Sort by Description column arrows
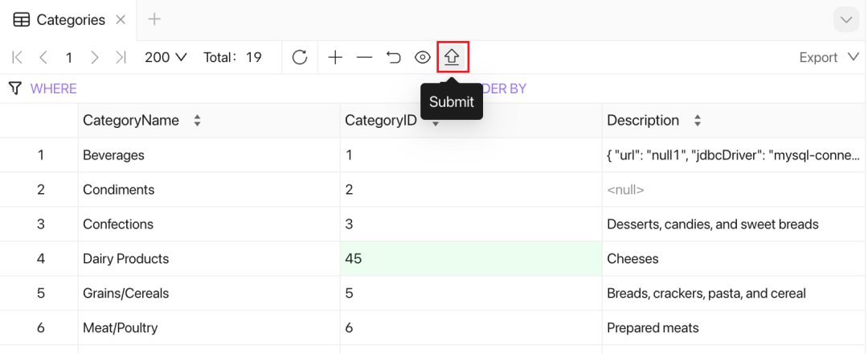Image resolution: width=868 pixels, height=354 pixels. [698, 121]
